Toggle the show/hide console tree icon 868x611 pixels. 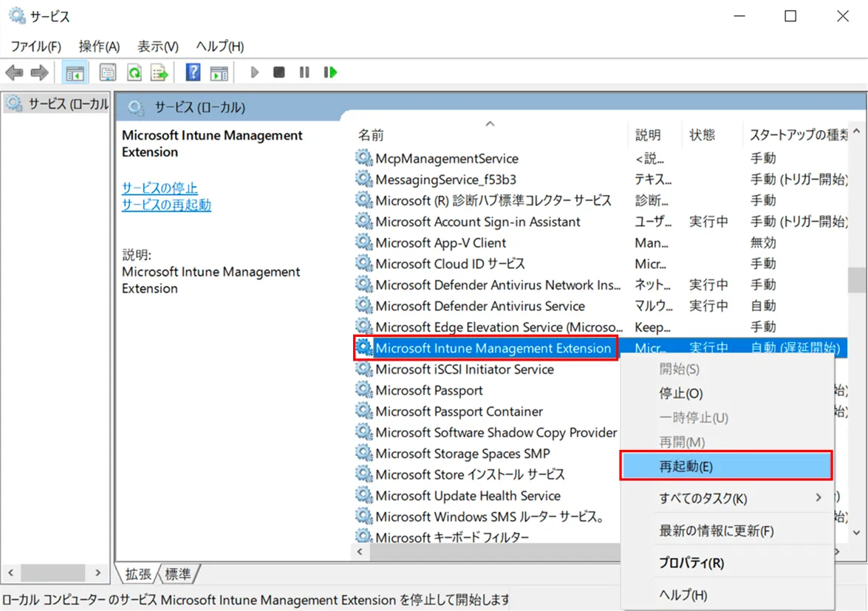75,72
